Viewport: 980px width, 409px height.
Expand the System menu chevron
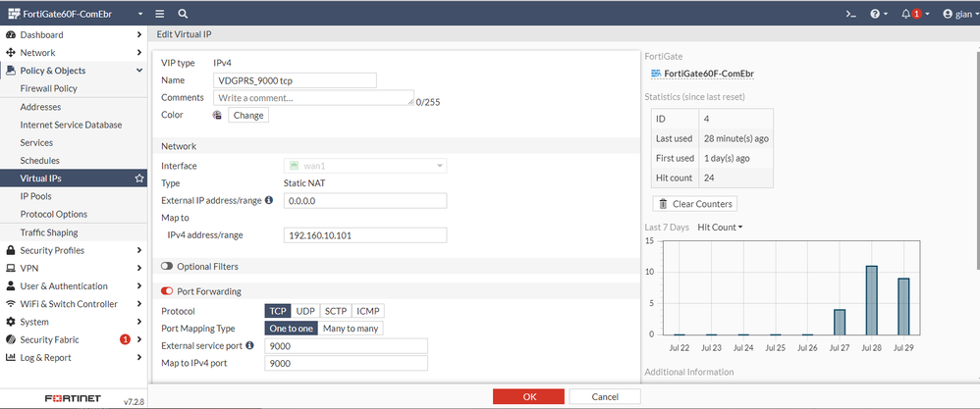pos(139,323)
